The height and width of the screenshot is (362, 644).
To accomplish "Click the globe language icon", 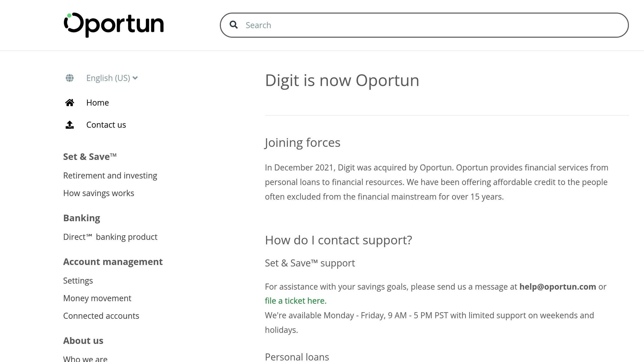I will coord(69,78).
